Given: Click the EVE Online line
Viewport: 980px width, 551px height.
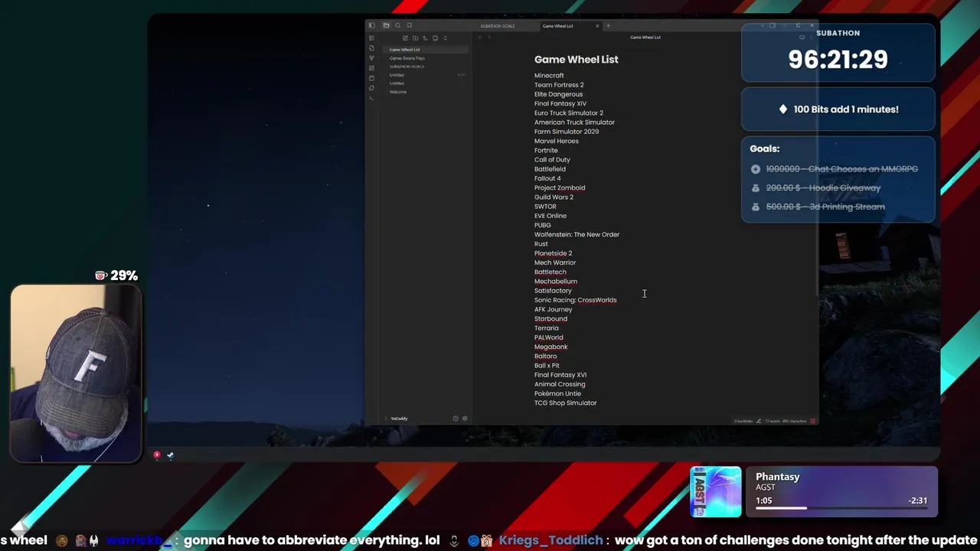Looking at the screenshot, I should (x=550, y=216).
